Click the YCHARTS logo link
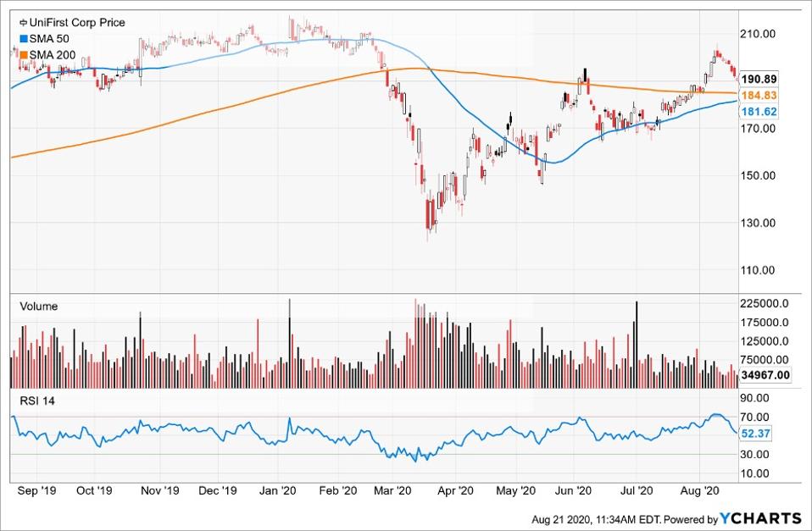 tap(761, 518)
